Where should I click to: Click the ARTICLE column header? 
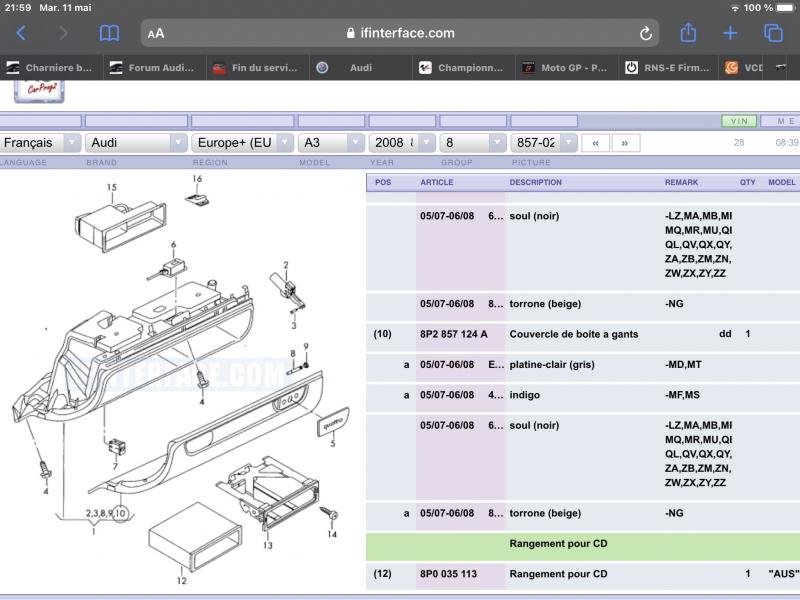click(437, 182)
